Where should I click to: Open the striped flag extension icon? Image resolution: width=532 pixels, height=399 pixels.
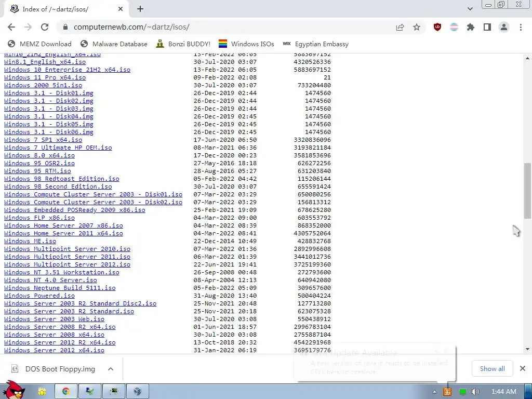[454, 27]
